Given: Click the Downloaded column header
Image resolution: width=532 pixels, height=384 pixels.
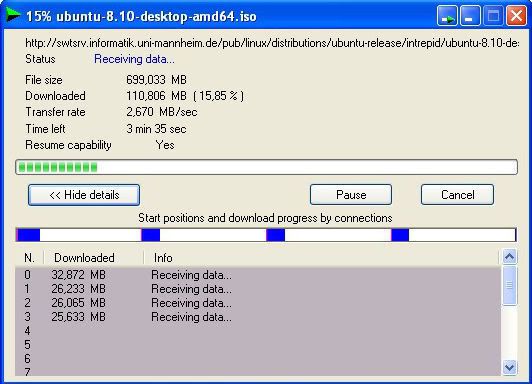Looking at the screenshot, I should point(94,258).
